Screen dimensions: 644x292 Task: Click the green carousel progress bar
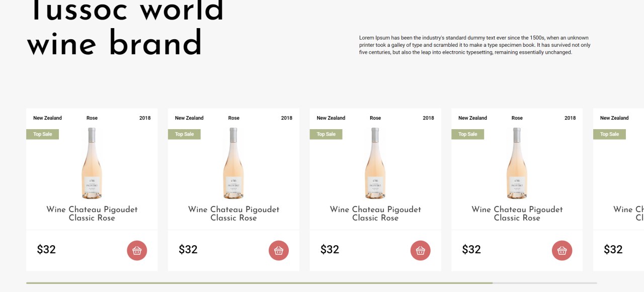259,283
